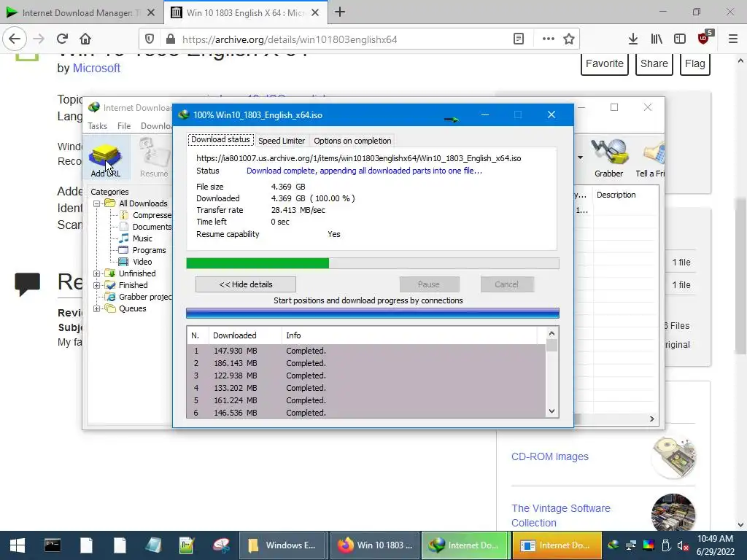Open page actions three-dot icon
Screen dimensions: 747x560
(549, 39)
